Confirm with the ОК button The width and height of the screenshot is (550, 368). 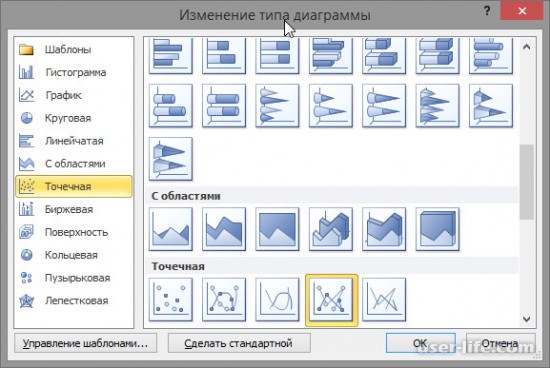tap(421, 343)
